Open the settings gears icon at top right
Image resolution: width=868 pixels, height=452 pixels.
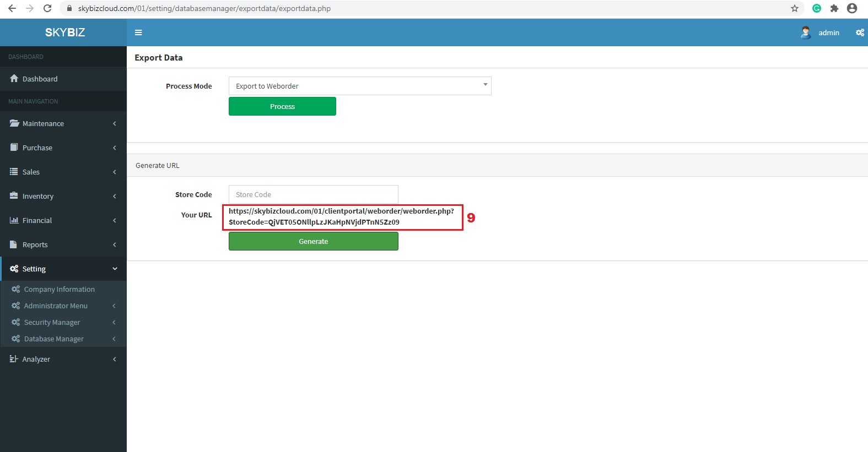[859, 32]
